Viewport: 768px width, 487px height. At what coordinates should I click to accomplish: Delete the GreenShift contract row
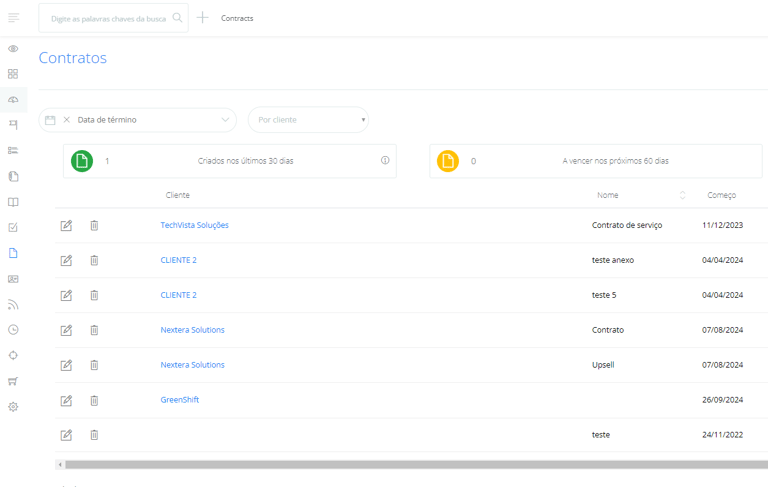click(94, 400)
